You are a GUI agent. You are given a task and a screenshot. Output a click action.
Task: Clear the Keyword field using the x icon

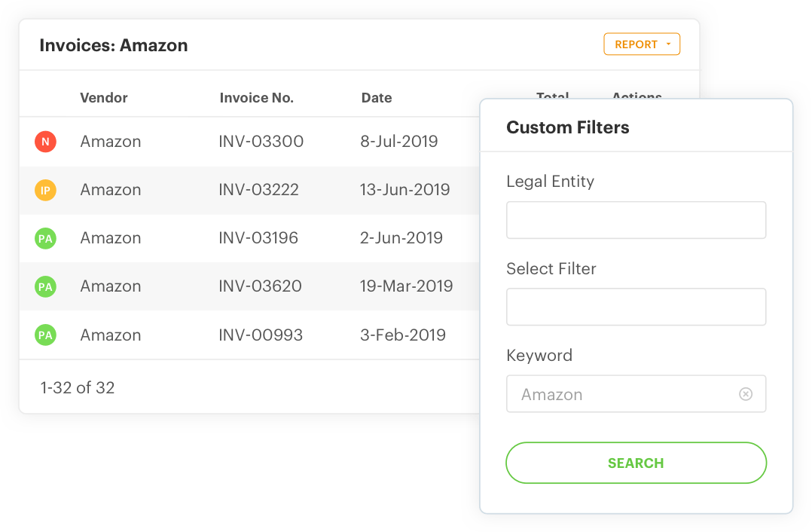click(x=746, y=393)
